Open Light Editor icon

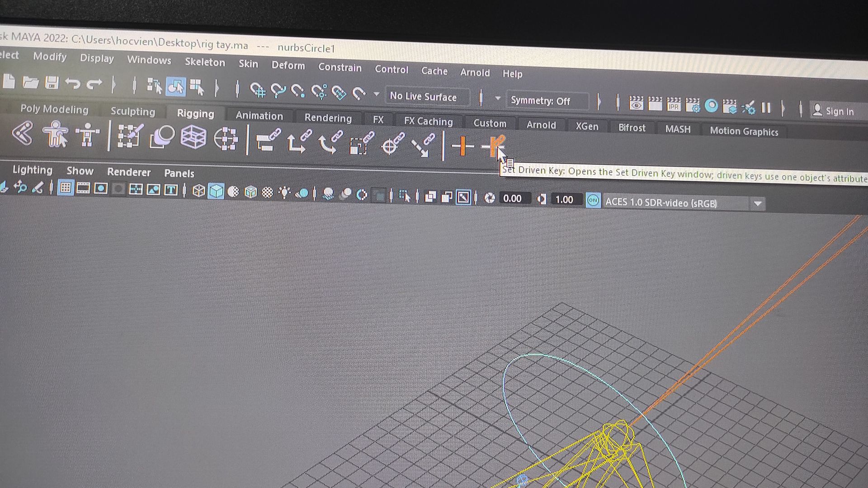748,108
